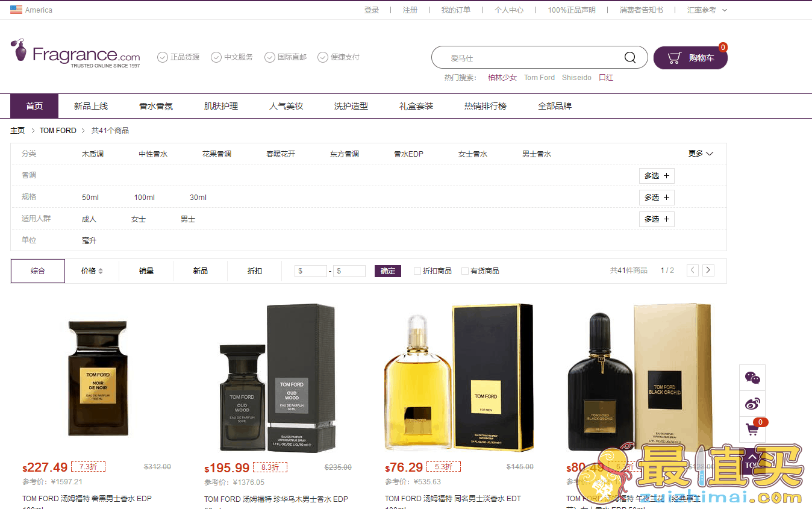This screenshot has height=509, width=812.
Task: Open Black Orchid product image
Action: [640, 378]
